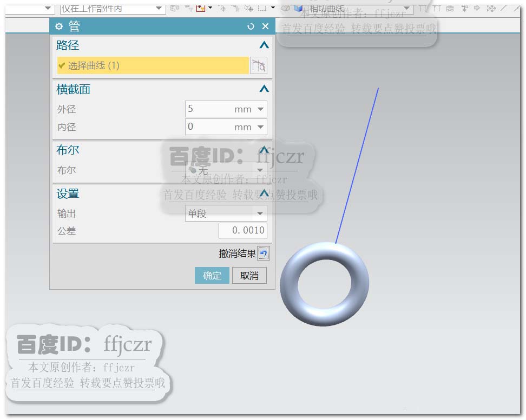
Task: Click the 外径 label
Action: click(x=67, y=109)
